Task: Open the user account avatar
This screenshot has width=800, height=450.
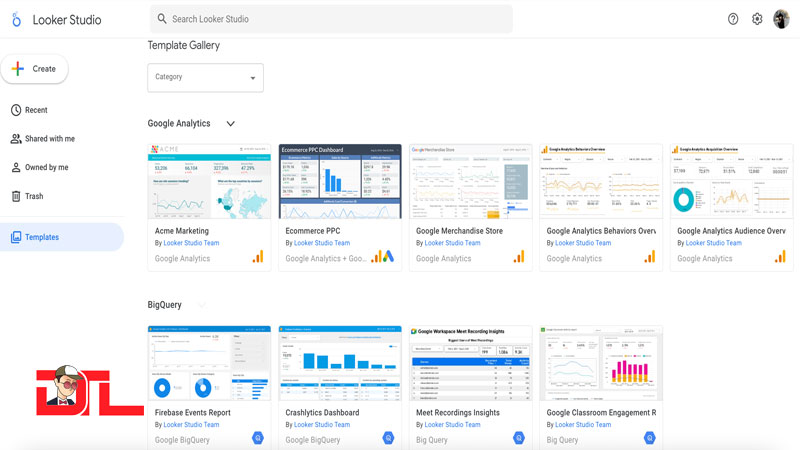Action: (x=781, y=19)
